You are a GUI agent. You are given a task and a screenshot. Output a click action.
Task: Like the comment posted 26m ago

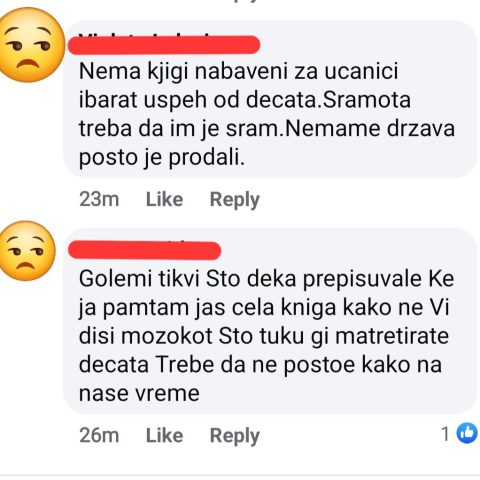pos(164,435)
